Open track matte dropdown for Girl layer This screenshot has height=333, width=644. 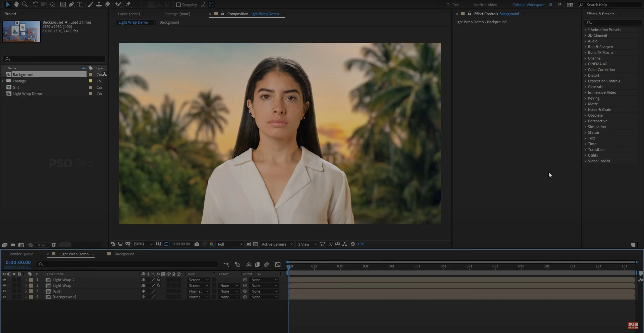(229, 291)
